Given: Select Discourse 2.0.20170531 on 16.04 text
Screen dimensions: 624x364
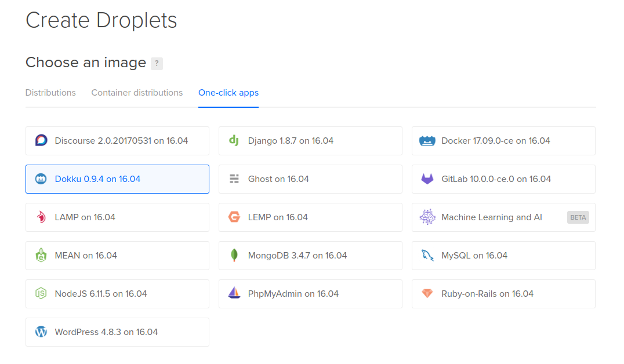Looking at the screenshot, I should click(x=121, y=141).
